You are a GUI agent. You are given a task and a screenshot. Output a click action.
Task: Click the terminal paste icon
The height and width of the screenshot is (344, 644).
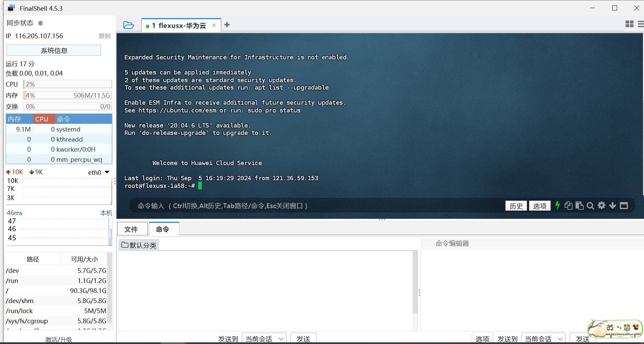(x=579, y=205)
